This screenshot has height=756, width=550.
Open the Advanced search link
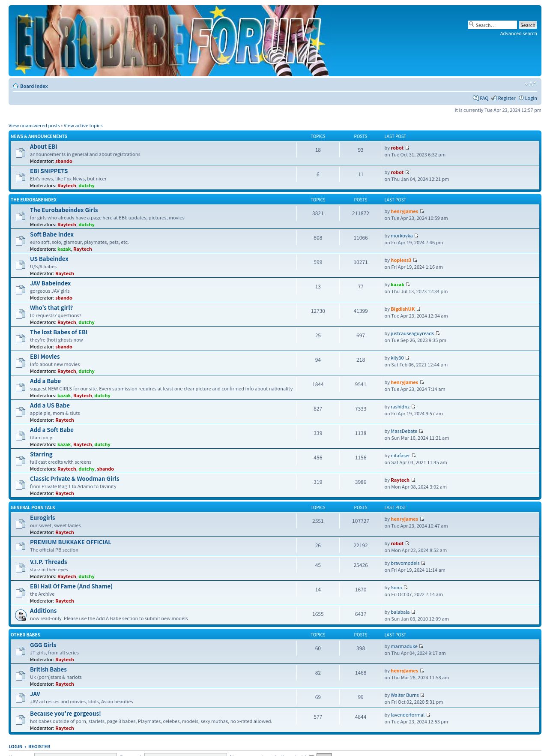click(x=518, y=33)
